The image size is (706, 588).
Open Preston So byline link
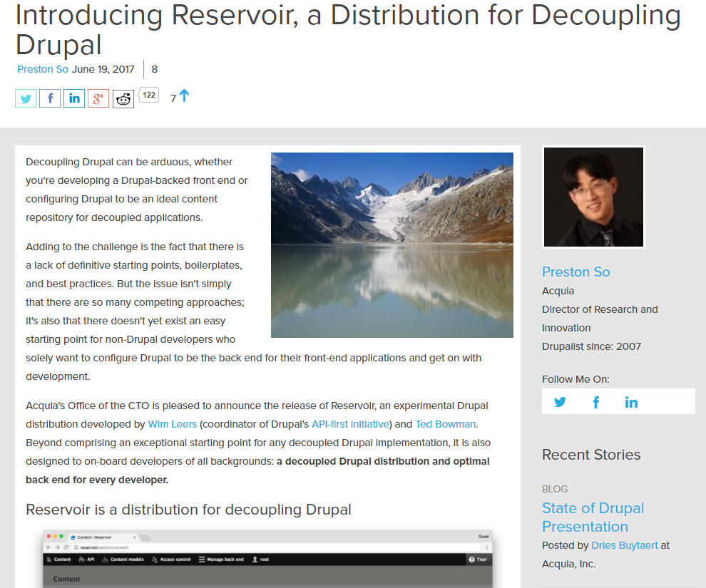pyautogui.click(x=43, y=69)
